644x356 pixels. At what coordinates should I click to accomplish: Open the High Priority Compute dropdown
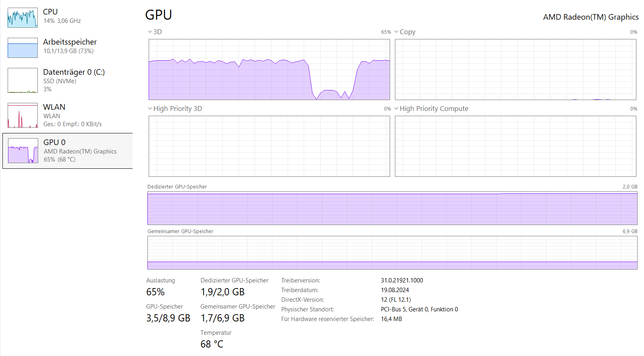(x=397, y=108)
